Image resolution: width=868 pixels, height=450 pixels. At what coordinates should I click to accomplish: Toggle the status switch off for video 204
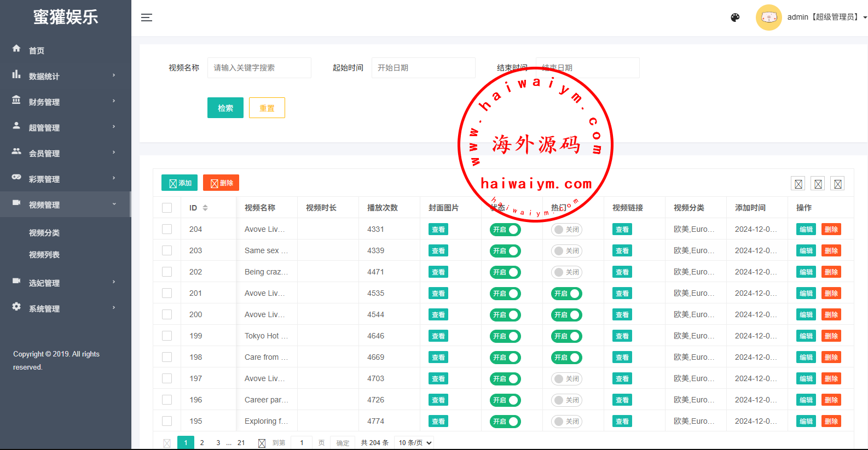click(505, 230)
